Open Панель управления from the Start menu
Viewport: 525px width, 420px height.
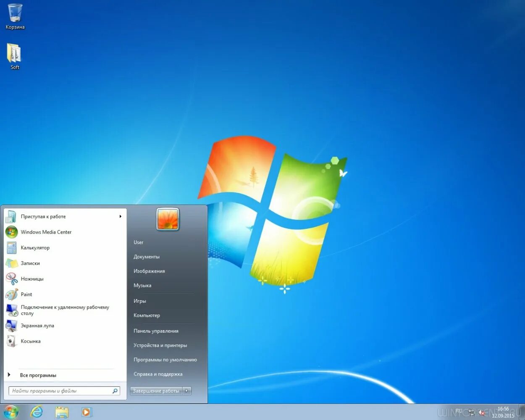point(156,331)
